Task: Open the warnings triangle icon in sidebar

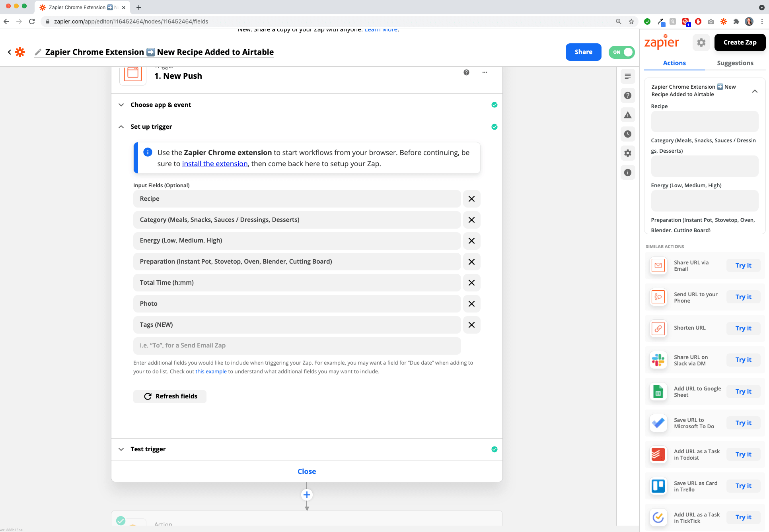Action: pos(627,115)
